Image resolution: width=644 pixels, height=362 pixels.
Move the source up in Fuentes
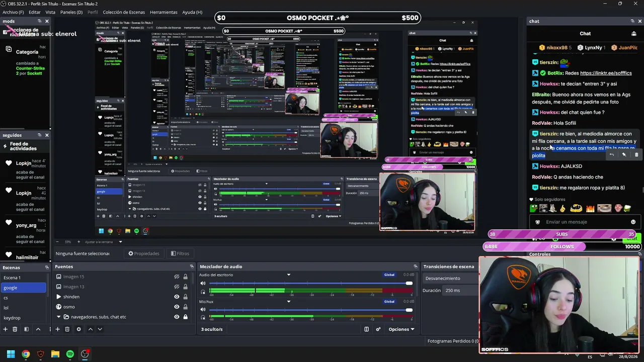tap(91, 329)
